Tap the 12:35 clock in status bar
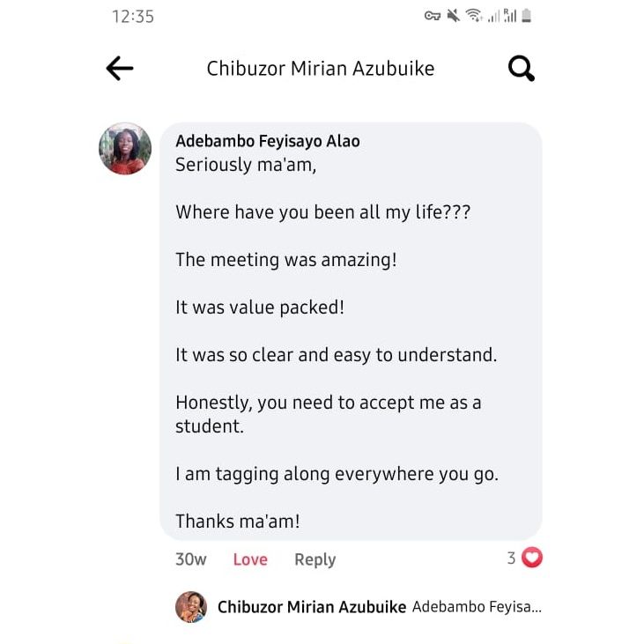The image size is (644, 644). tap(133, 17)
